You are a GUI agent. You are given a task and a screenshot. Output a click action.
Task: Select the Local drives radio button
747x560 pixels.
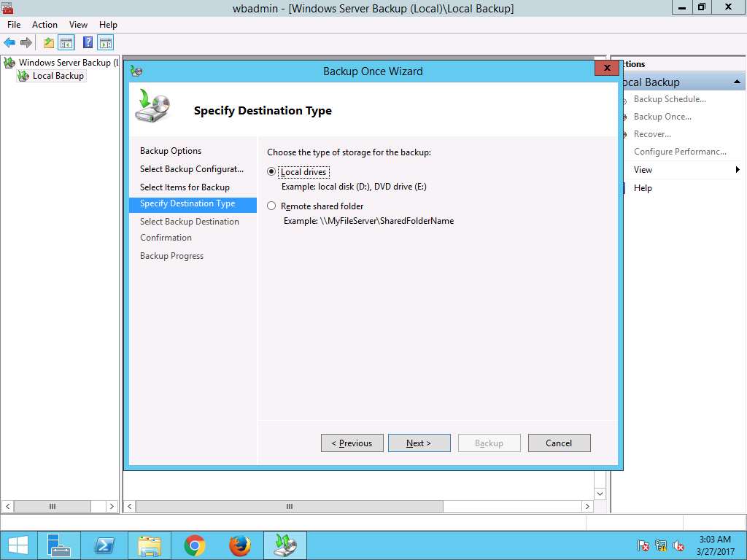pos(271,171)
